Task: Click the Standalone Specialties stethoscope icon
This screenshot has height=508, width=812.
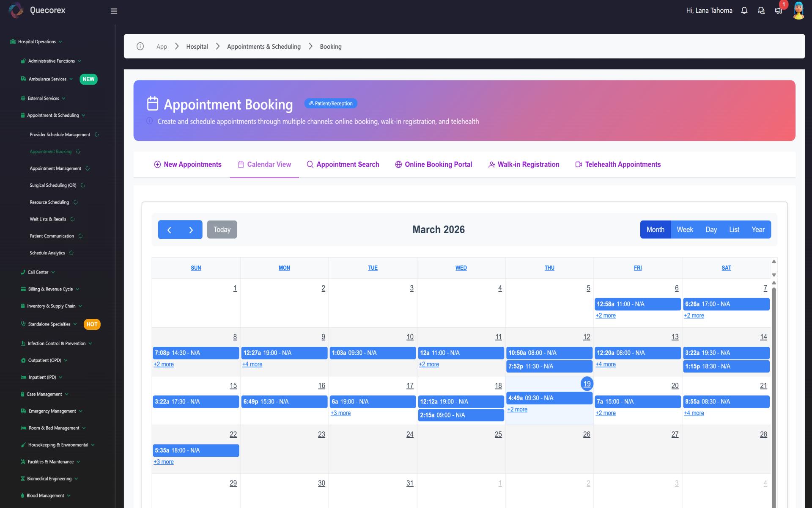Action: (x=23, y=324)
